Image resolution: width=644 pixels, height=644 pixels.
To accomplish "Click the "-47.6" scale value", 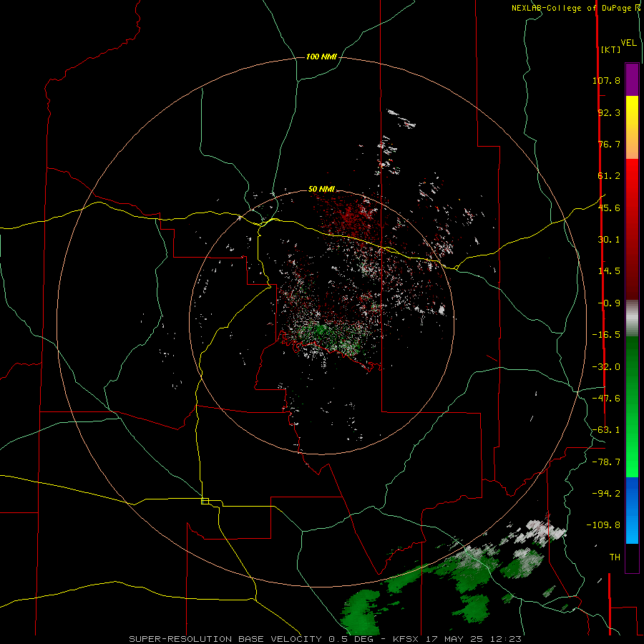I will [x=606, y=399].
